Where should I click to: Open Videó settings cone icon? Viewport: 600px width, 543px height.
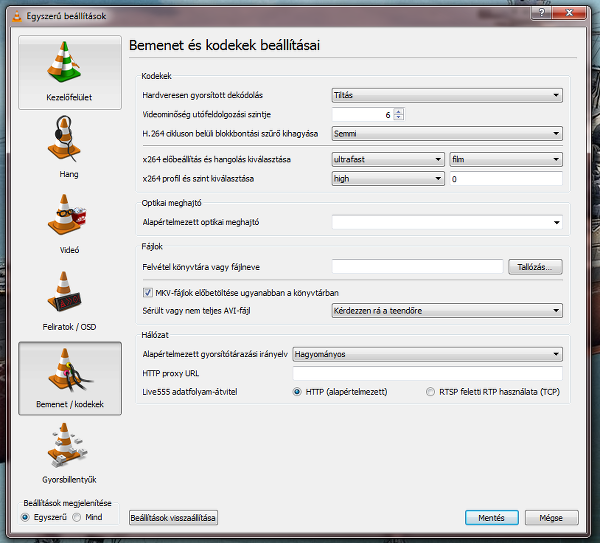click(x=67, y=215)
